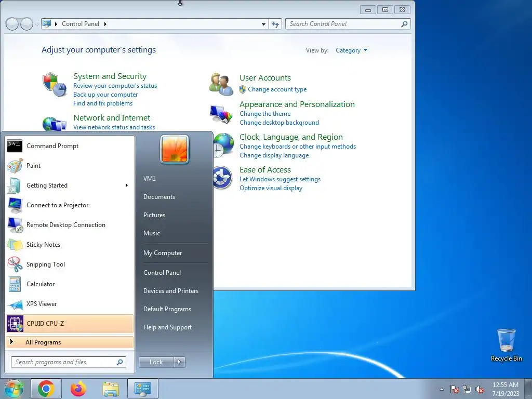532x399 pixels.
Task: Click Change keyboards or other input methods
Action: click(x=298, y=147)
